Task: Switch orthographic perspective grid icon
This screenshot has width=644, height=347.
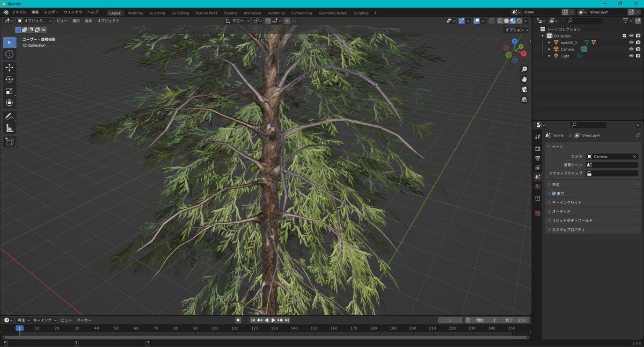Action: point(524,99)
